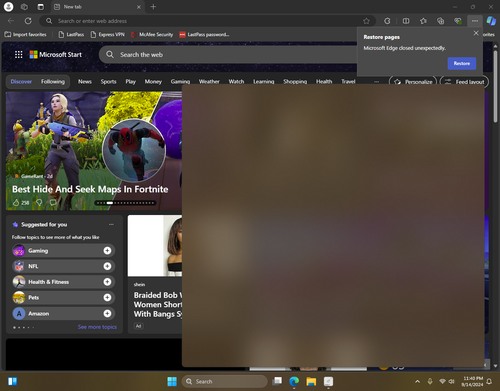Follow Health & Fitness topic plus button

pyautogui.click(x=107, y=282)
